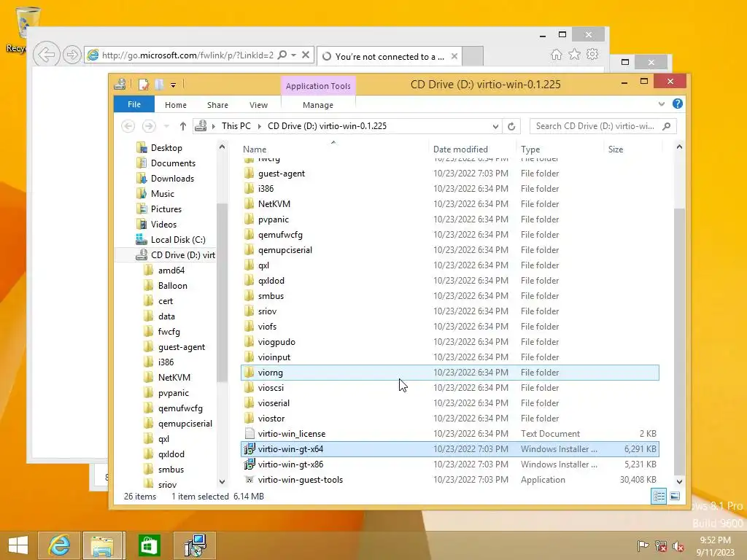747x560 pixels.
Task: Open Windows Store from the taskbar
Action: click(149, 545)
